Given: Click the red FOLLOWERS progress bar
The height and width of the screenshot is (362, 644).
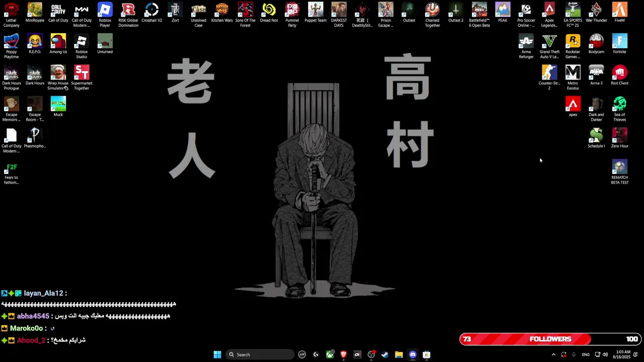Looking at the screenshot, I should tap(550, 339).
